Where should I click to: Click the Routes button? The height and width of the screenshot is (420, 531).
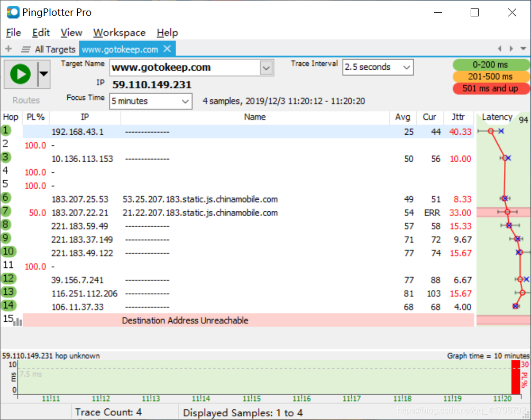click(26, 100)
